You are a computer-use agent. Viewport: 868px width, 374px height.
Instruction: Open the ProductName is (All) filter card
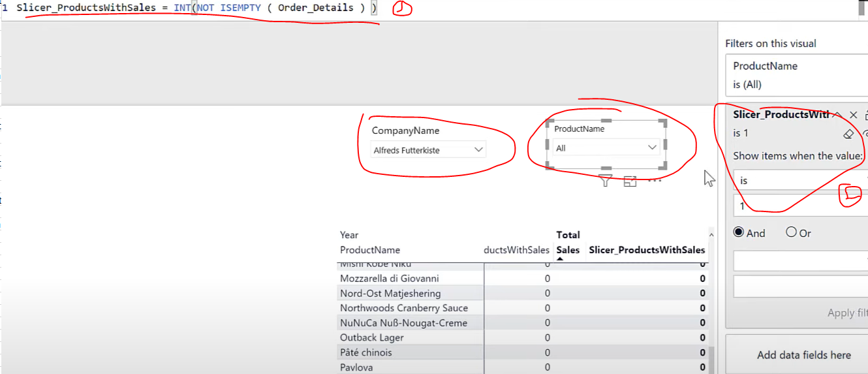(x=797, y=75)
